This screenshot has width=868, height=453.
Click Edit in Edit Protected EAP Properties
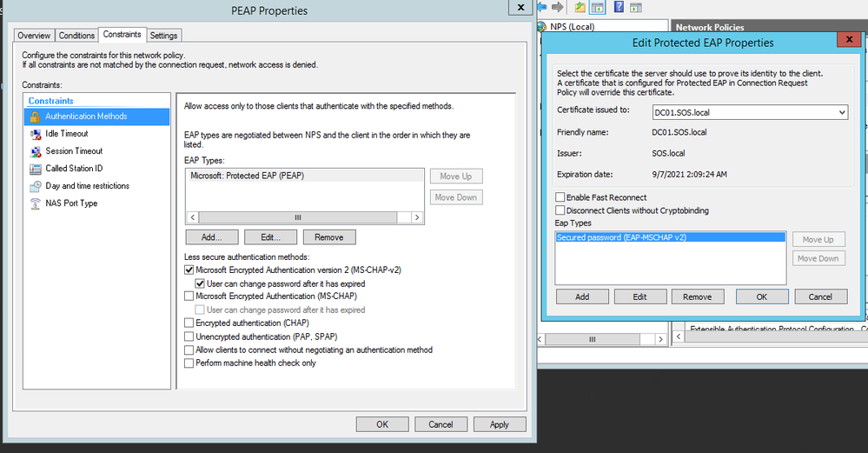[640, 296]
